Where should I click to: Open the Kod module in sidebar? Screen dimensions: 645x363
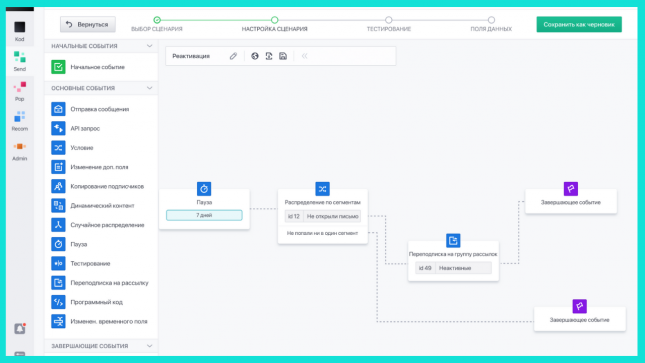click(x=19, y=31)
